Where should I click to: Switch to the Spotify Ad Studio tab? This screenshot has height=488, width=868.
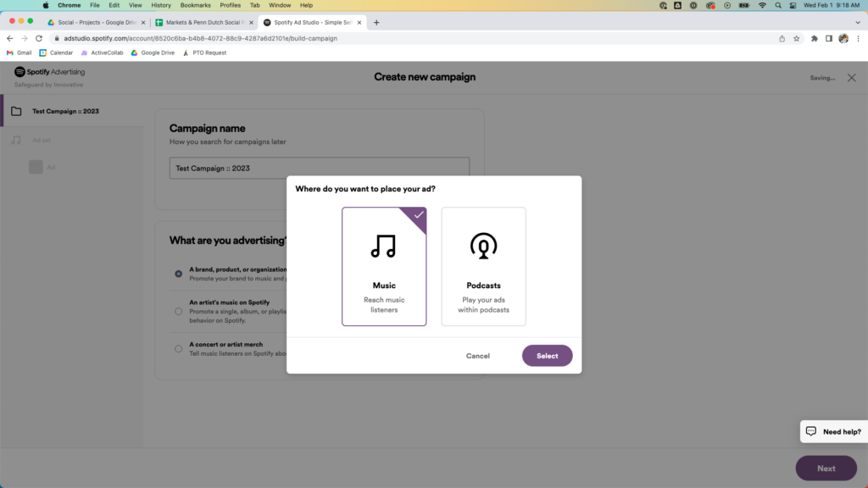(x=313, y=22)
